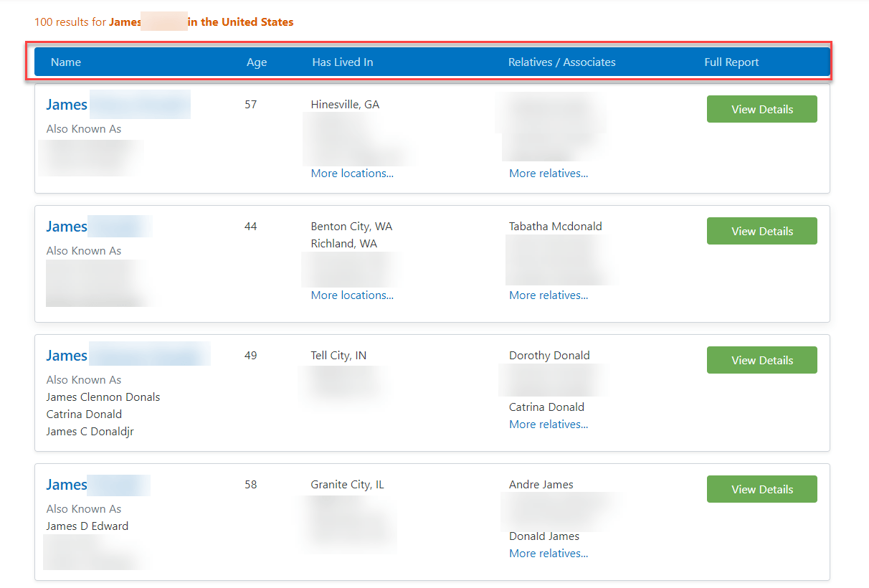Screen dimensions: 869x588
Task: Show more relatives for the Hinesville result
Action: coord(549,174)
